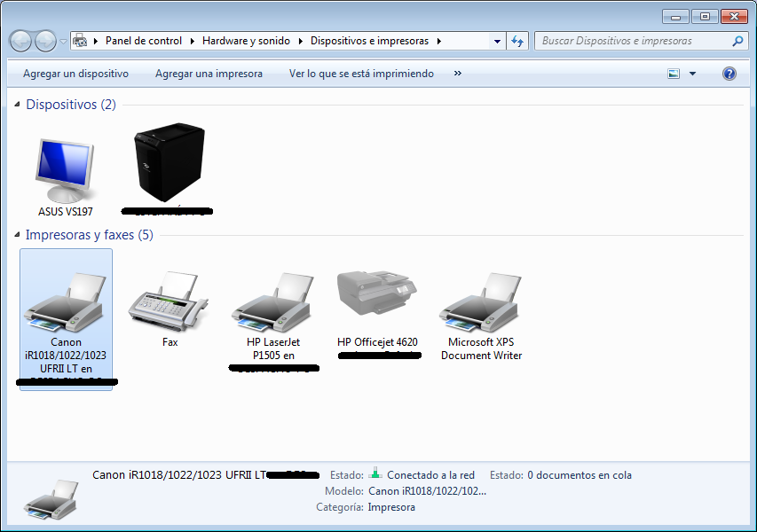Click Agregar un dispositivo
The image size is (757, 532).
[x=75, y=74]
